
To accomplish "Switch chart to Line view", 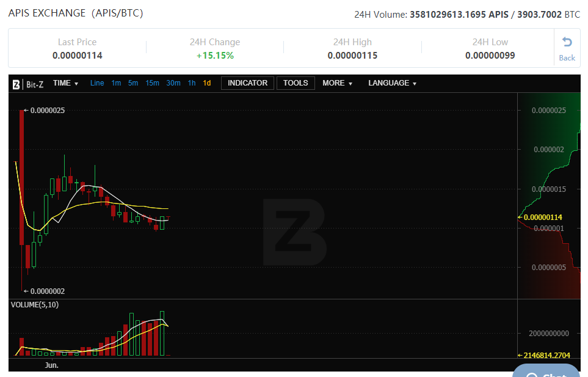I will (97, 83).
